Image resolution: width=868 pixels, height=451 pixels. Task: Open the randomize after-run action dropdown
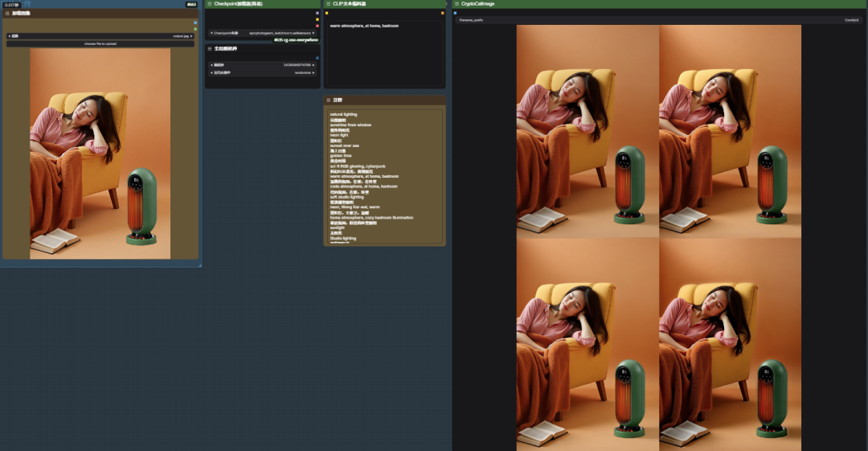[x=262, y=72]
